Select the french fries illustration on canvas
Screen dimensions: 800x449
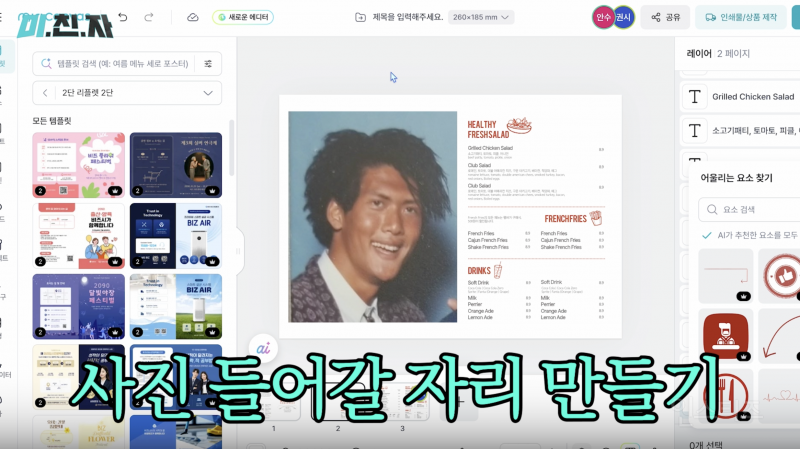click(596, 218)
